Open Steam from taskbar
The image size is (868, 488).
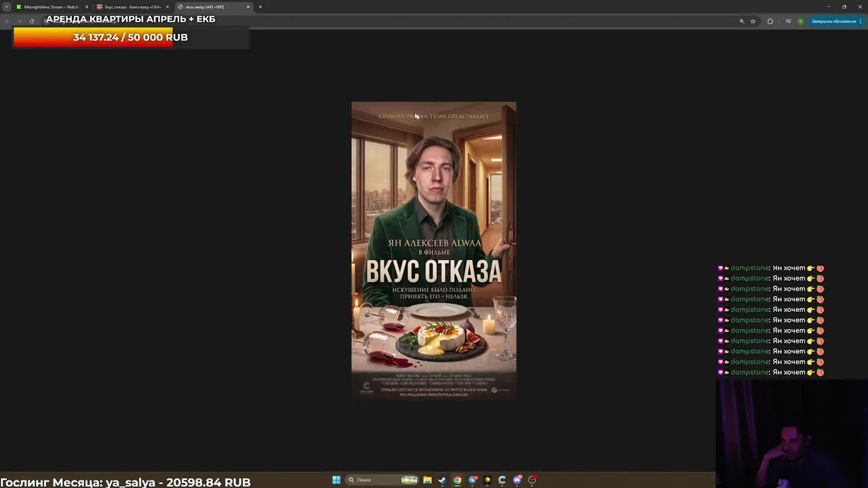(442, 480)
